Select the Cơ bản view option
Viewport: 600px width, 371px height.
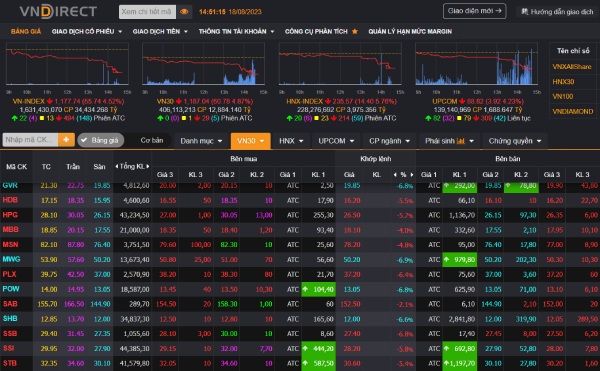152,140
